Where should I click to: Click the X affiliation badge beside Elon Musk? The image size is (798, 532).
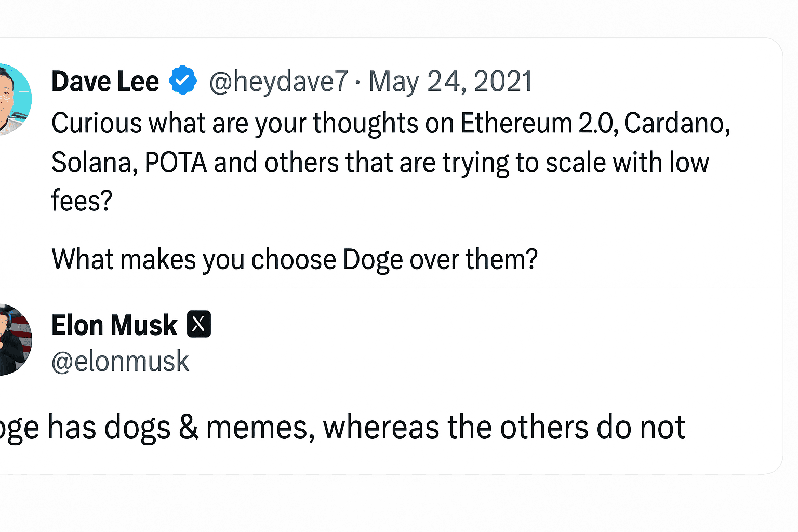(198, 324)
